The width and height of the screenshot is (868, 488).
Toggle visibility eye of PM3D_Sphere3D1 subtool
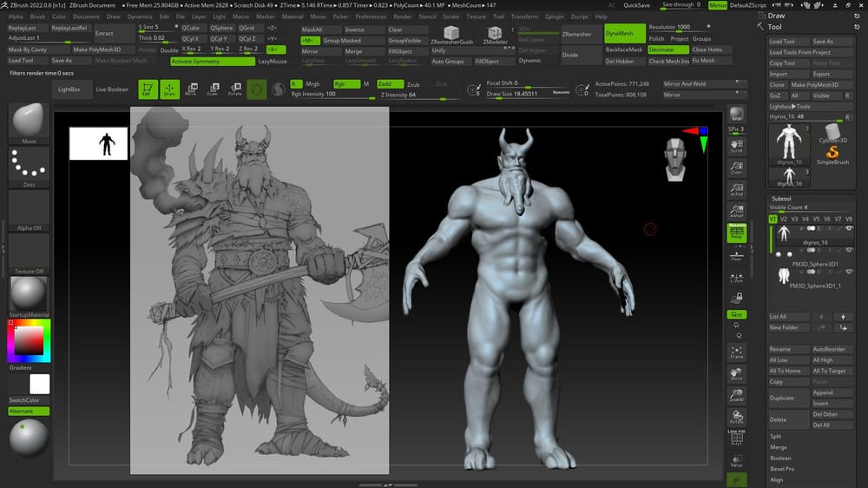pos(849,250)
